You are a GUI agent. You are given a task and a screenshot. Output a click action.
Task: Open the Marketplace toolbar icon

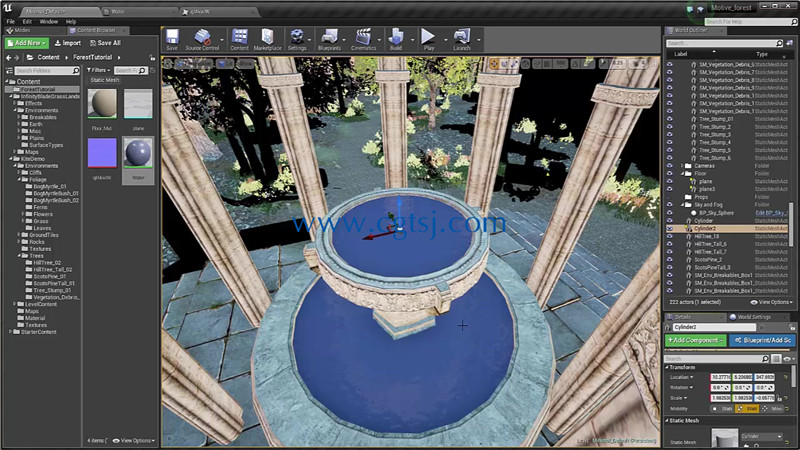(x=267, y=39)
